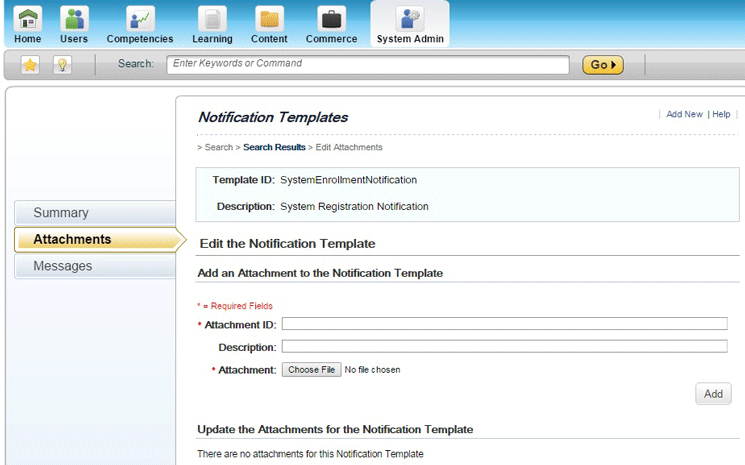This screenshot has width=745, height=465.
Task: Click into the Description text field
Action: pyautogui.click(x=504, y=347)
